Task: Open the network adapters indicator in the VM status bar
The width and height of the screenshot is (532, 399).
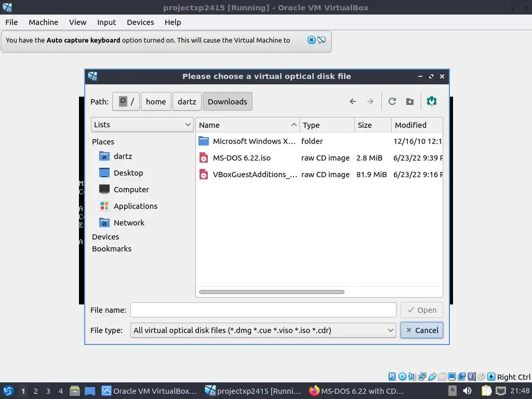Action: [x=422, y=376]
